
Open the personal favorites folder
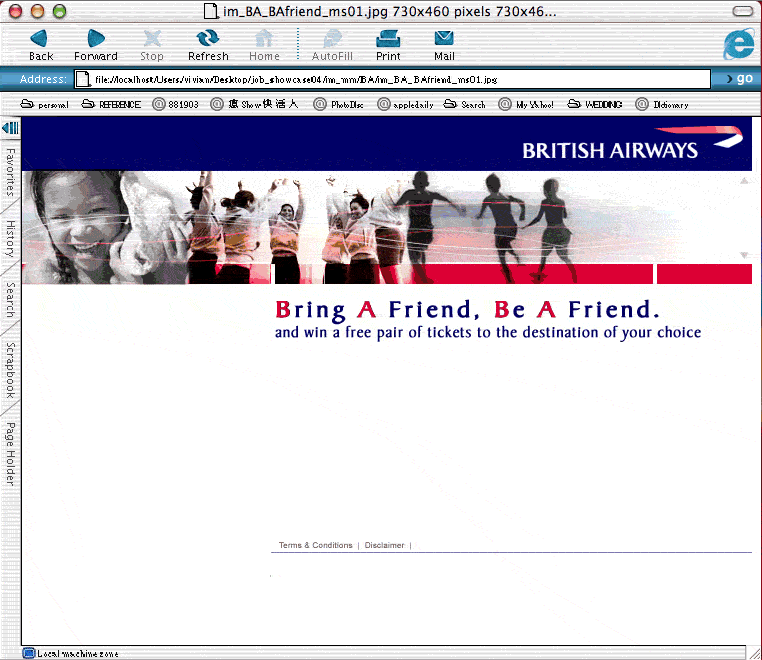(44, 104)
